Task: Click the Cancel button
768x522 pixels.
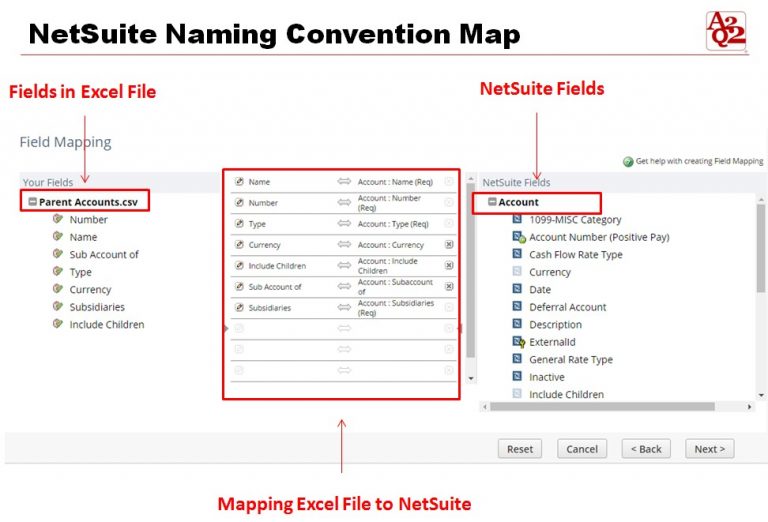Action: coord(582,449)
